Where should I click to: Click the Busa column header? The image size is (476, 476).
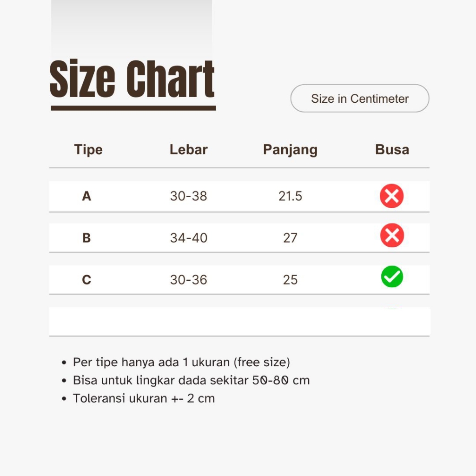pos(392,150)
